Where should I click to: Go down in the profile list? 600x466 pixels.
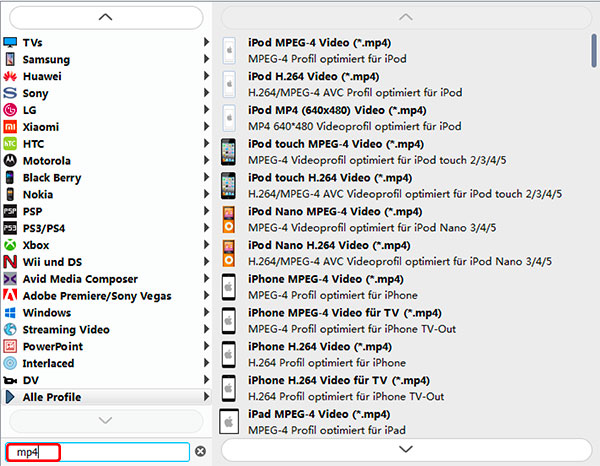[406, 449]
